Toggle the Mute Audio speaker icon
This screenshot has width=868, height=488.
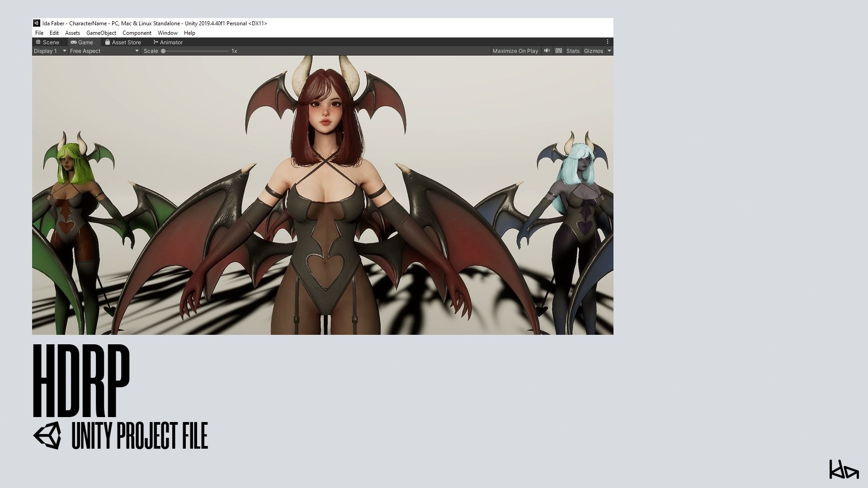coord(547,51)
